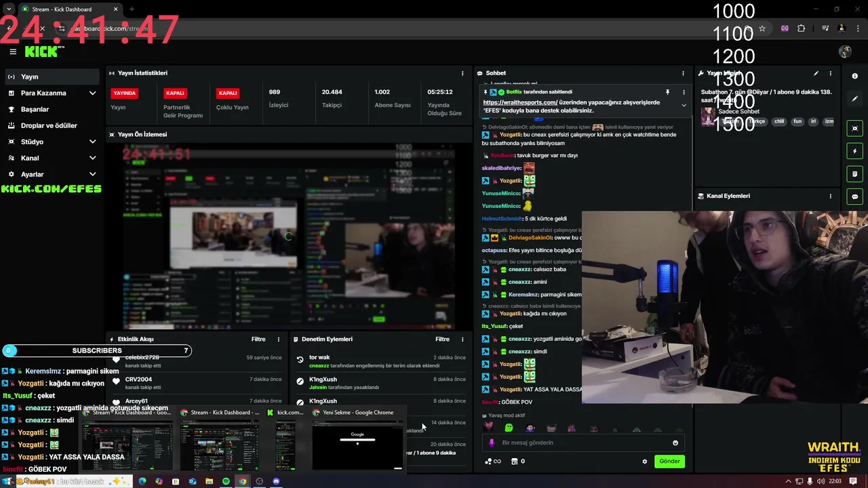Open chat settings gear icon
This screenshot has height=488, width=868.
tap(645, 462)
